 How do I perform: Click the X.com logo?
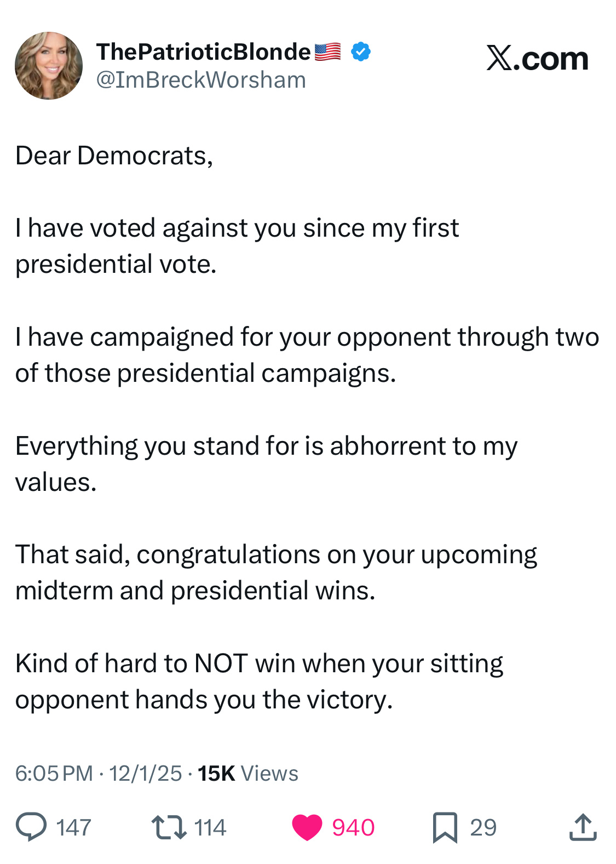pyautogui.click(x=537, y=58)
